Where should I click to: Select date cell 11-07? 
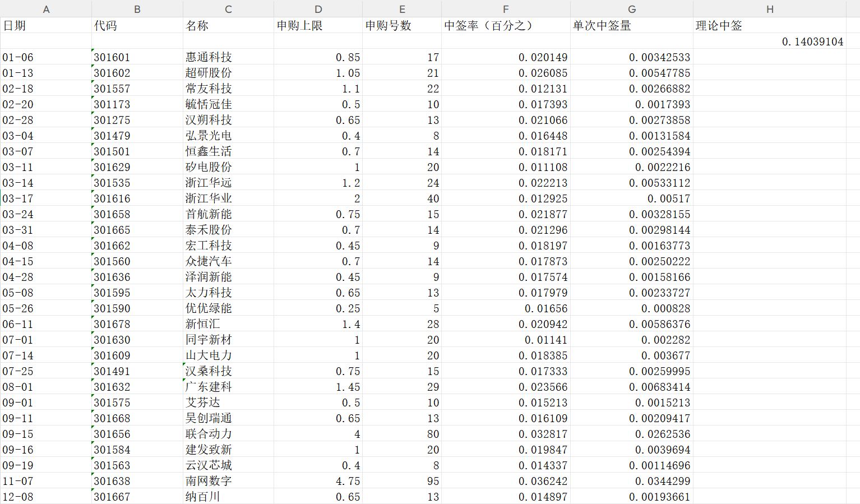pyautogui.click(x=46, y=480)
